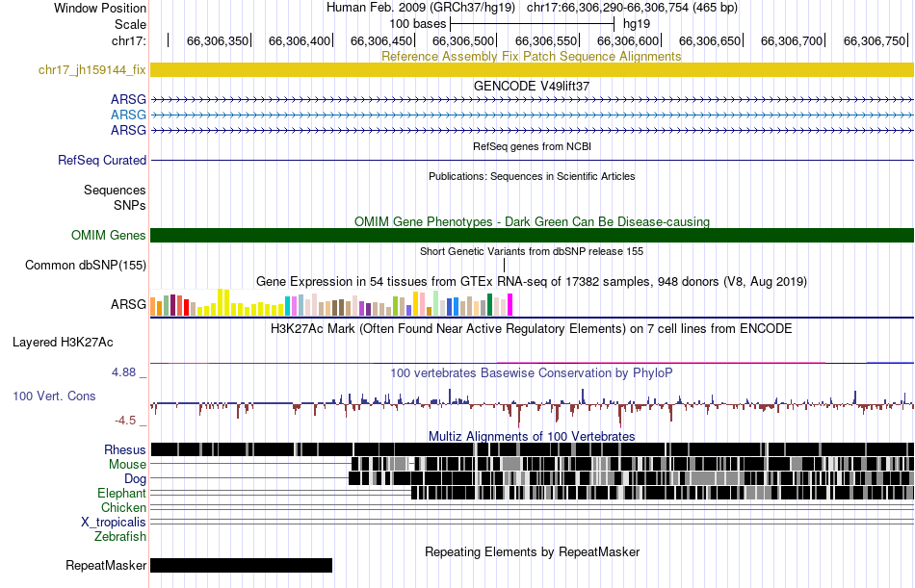Click the black RepeatMasker repeat element block
The height and width of the screenshot is (588, 915).
tap(241, 565)
